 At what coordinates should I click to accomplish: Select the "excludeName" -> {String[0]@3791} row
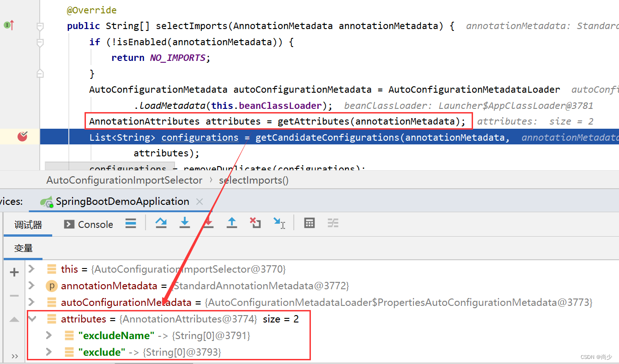pyautogui.click(x=322, y=335)
